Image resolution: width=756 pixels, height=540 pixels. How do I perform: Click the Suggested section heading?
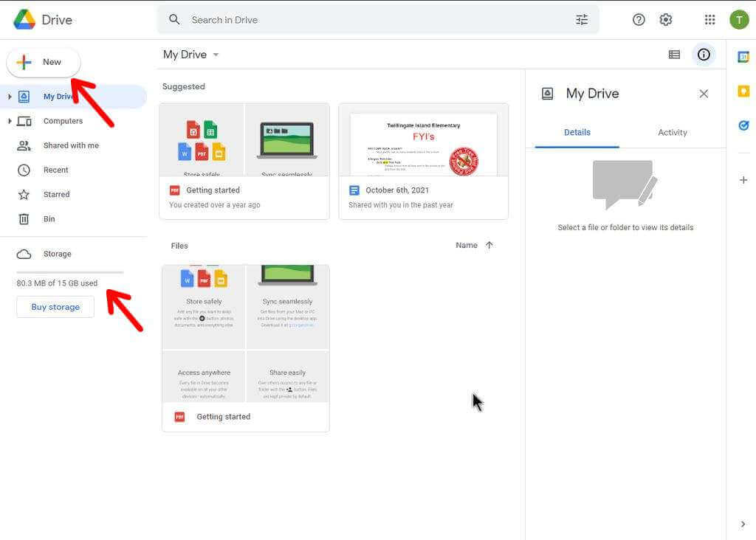point(184,87)
